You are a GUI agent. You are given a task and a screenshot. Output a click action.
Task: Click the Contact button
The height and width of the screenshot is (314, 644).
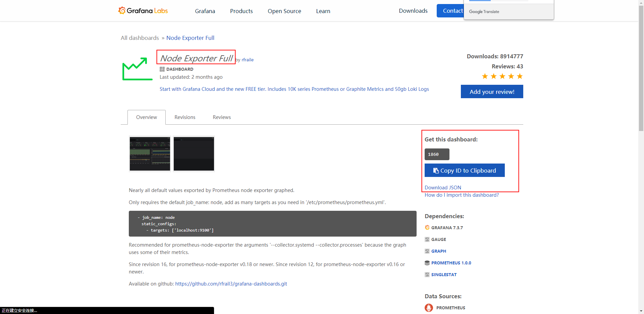[x=450, y=11]
